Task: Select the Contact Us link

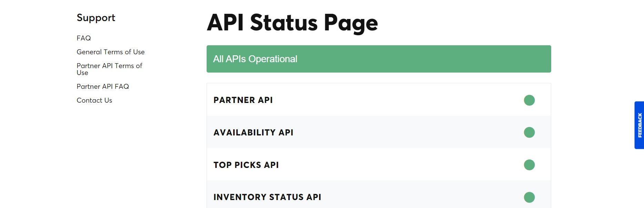Action: 94,100
